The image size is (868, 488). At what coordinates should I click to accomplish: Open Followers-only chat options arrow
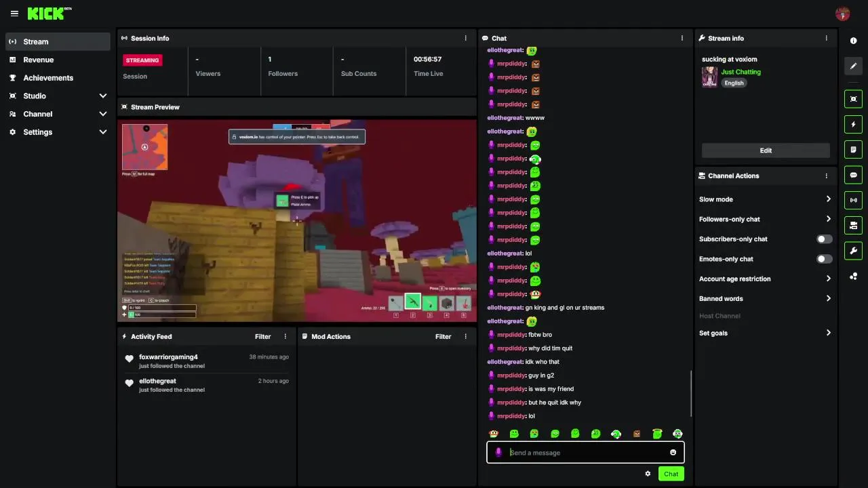point(828,219)
